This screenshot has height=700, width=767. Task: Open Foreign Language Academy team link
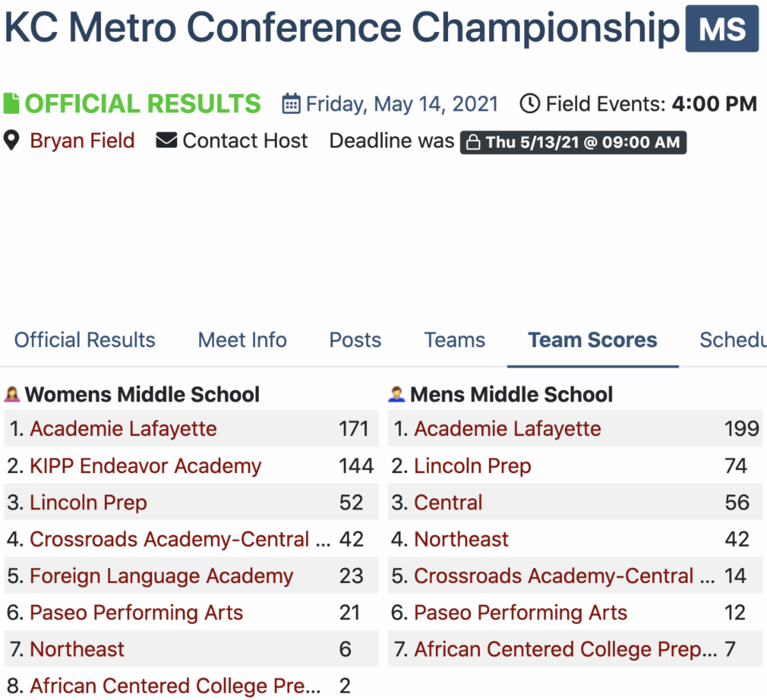161,576
